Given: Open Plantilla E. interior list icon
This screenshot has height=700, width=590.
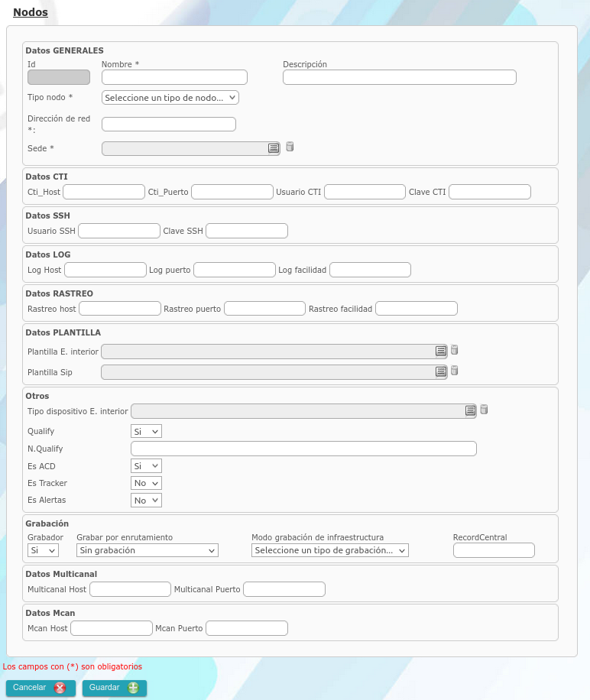Looking at the screenshot, I should coord(441,352).
